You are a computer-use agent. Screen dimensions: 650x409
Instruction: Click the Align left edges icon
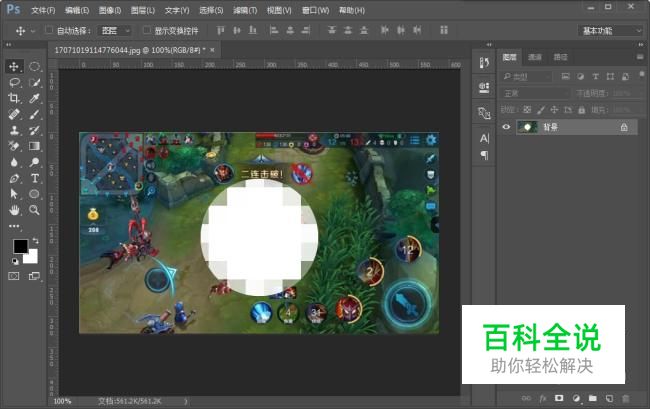tap(274, 30)
